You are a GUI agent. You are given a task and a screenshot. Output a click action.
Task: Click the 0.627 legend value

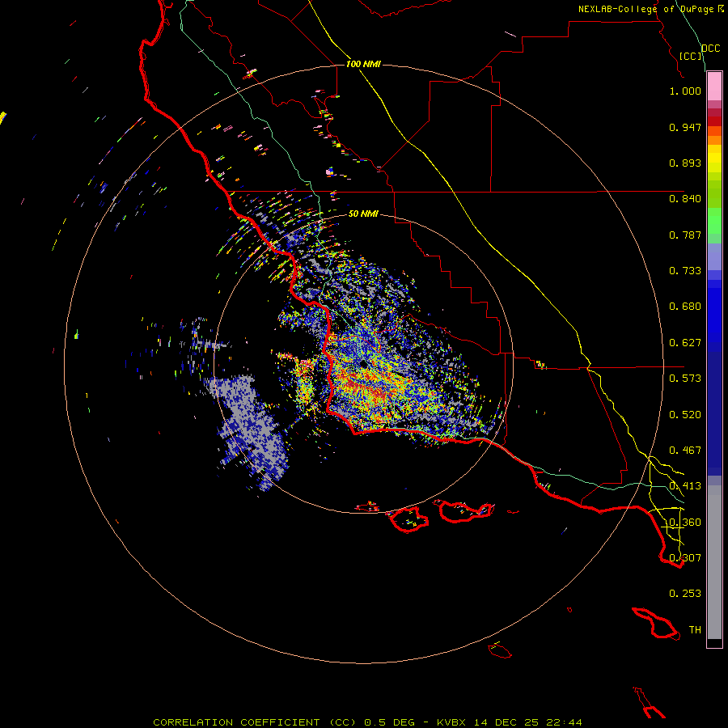[x=685, y=343]
